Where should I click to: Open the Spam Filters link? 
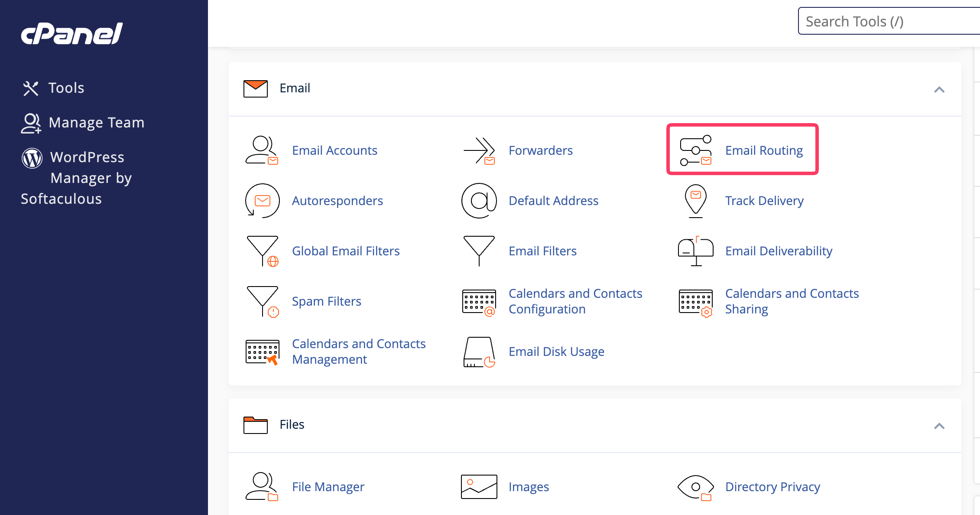click(327, 301)
